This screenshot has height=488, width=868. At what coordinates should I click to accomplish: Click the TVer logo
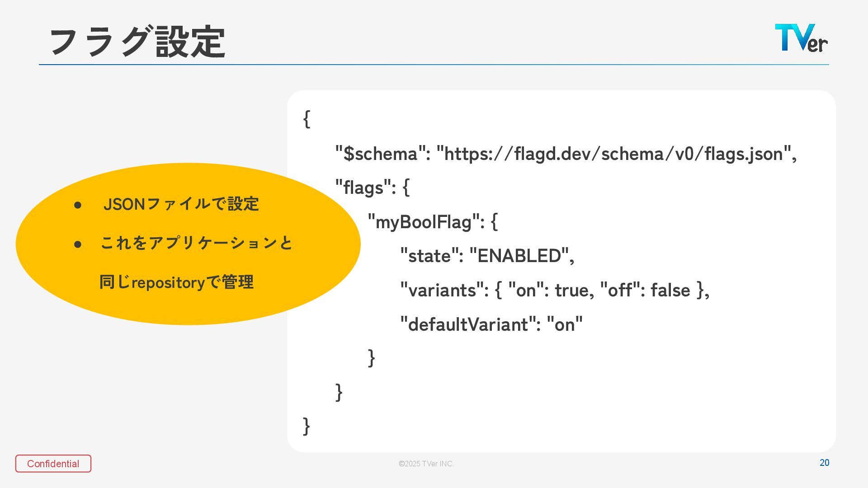coord(801,38)
